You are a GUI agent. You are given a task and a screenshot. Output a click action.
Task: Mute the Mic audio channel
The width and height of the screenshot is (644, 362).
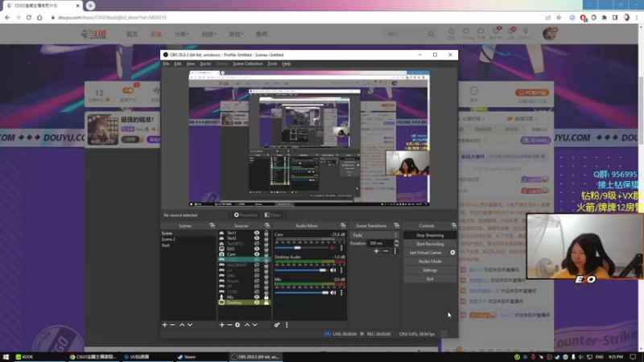[x=333, y=293]
